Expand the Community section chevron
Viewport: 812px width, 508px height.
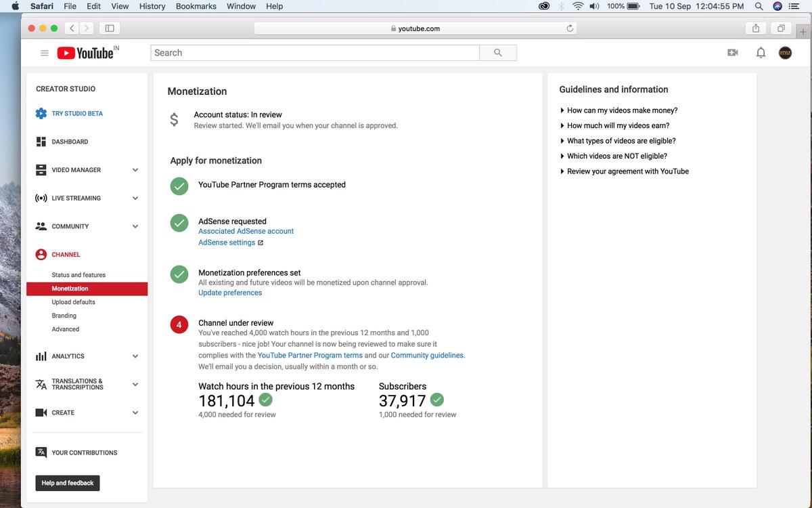(135, 226)
